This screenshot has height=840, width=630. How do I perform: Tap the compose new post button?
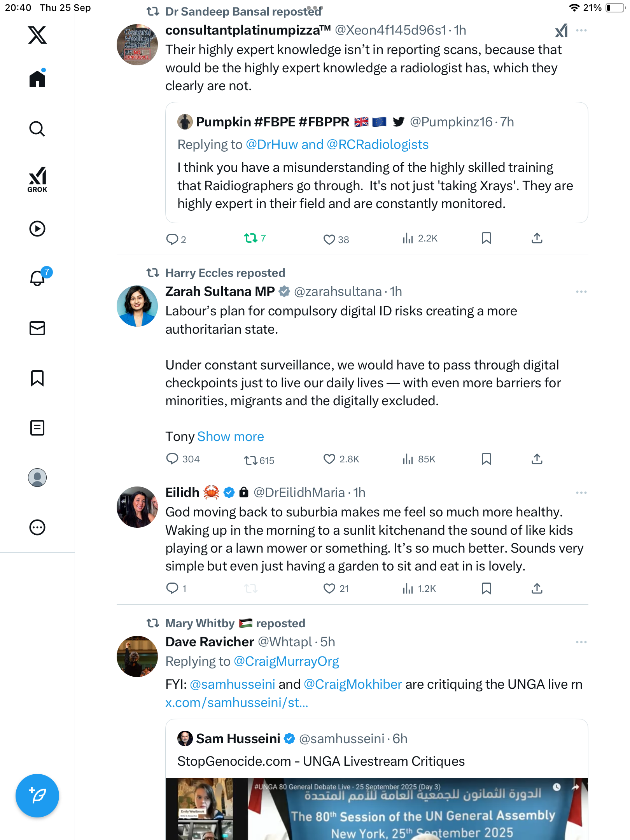pos(37,795)
